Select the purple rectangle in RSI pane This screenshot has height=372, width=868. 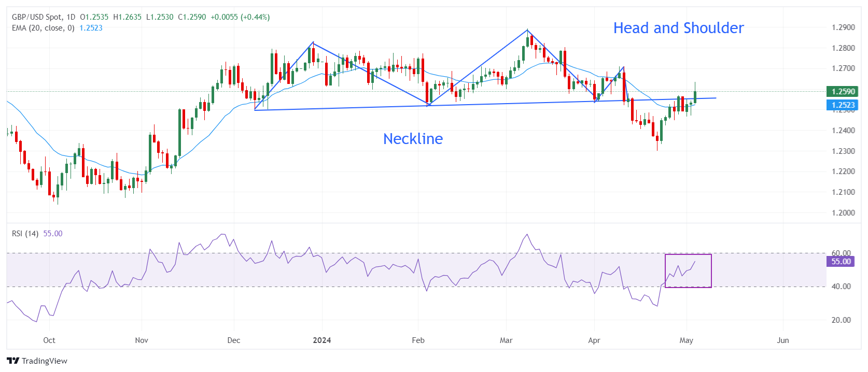[688, 255]
